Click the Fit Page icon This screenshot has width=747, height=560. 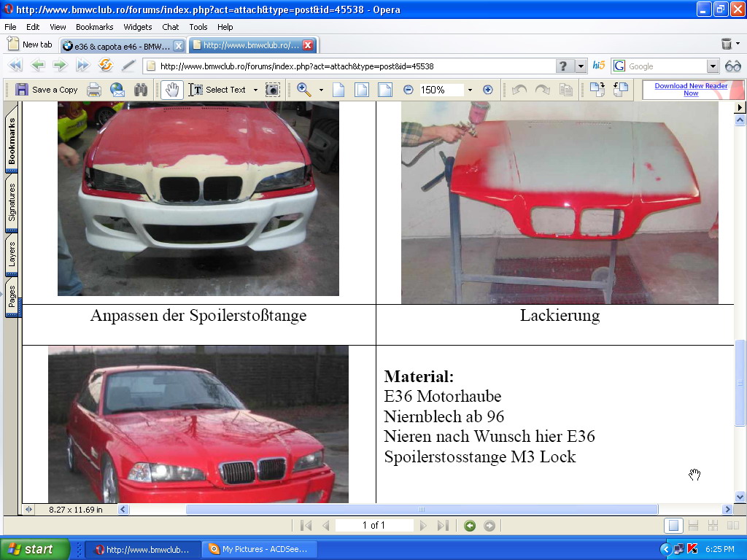pos(362,90)
